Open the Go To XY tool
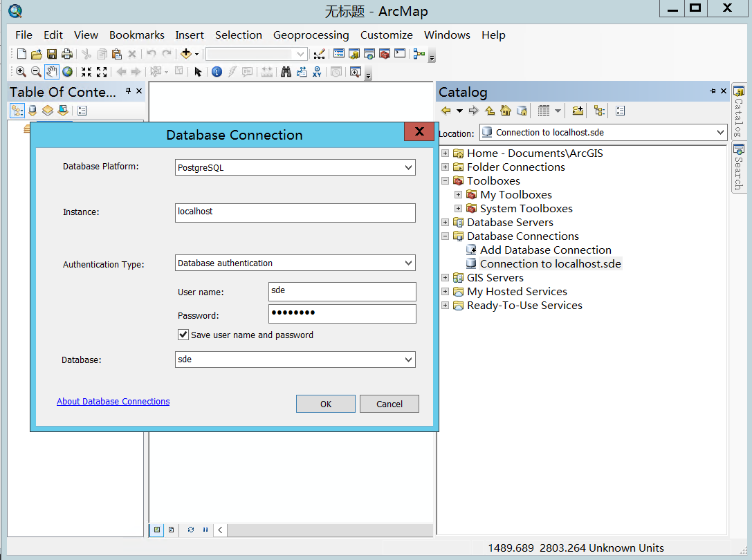Image resolution: width=752 pixels, height=560 pixels. click(x=317, y=72)
